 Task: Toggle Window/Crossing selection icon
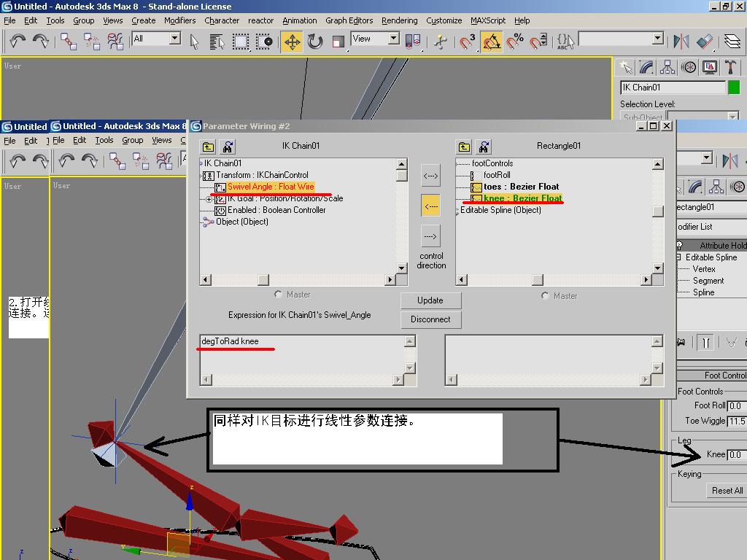(x=263, y=42)
